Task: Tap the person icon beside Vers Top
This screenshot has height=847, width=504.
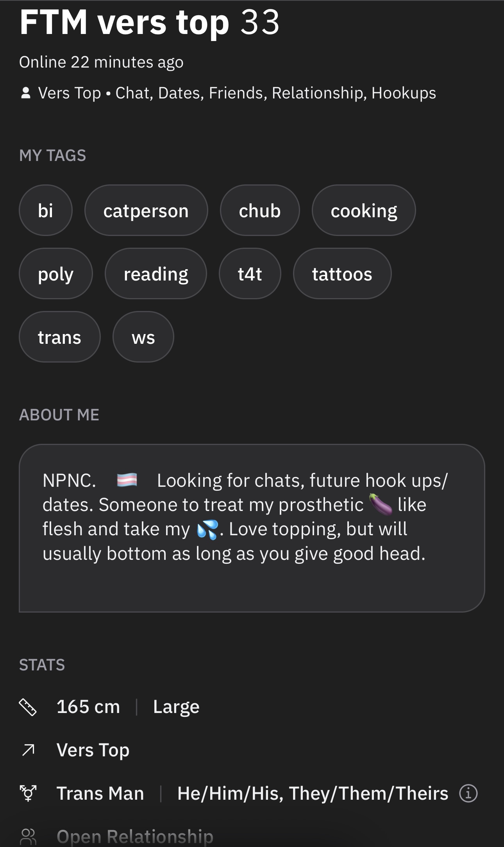Action: tap(26, 93)
